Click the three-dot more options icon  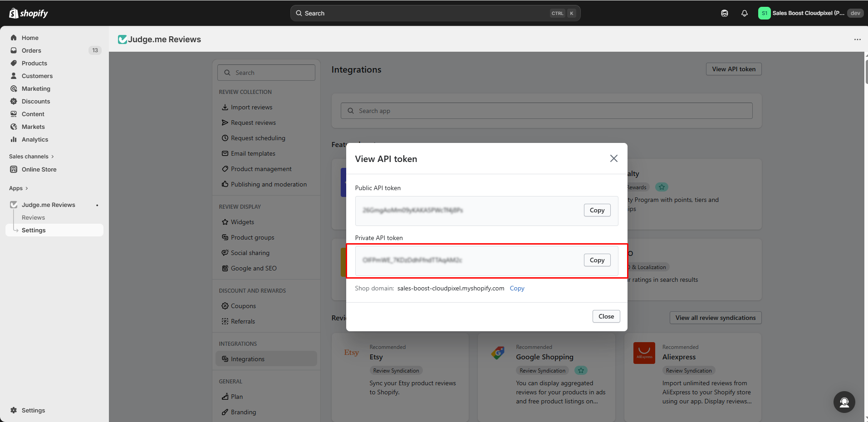point(857,39)
